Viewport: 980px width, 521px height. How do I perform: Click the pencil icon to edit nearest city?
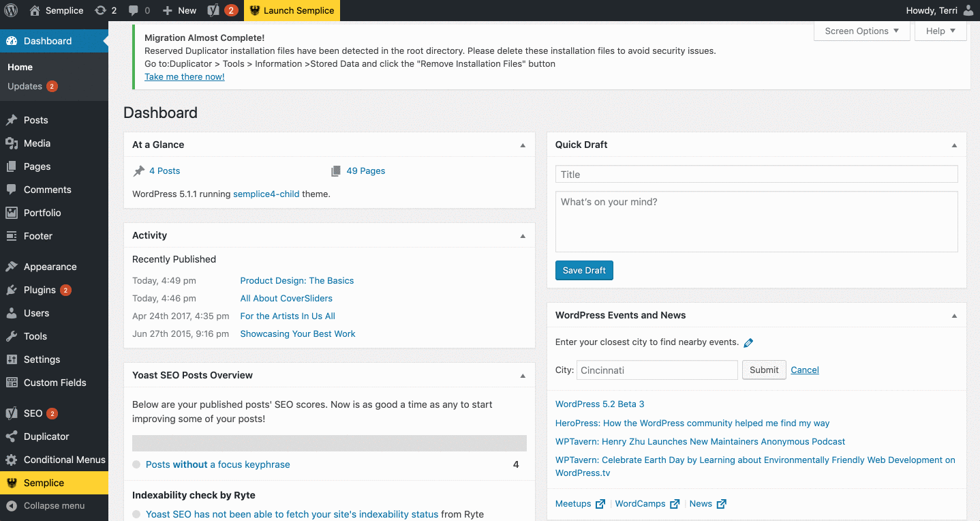click(748, 342)
